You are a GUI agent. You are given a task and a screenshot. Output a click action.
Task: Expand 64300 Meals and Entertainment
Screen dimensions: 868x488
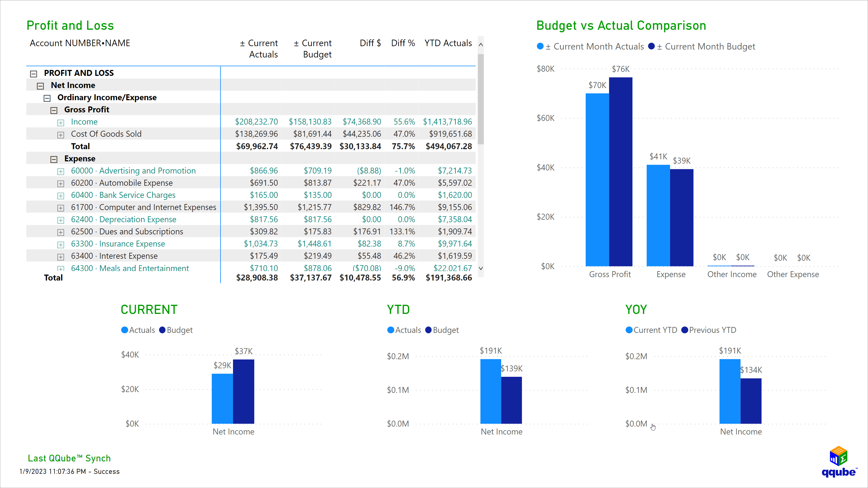tap(61, 269)
